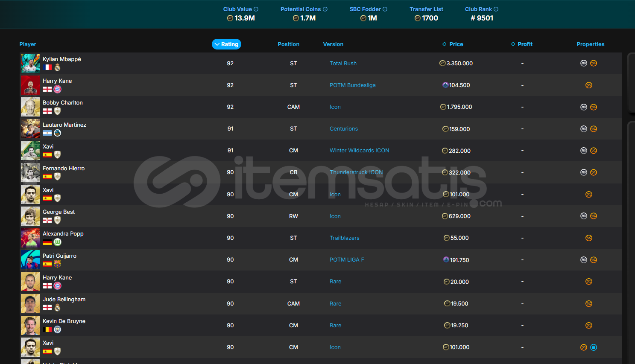This screenshot has width=635, height=364.
Task: Click the untradeable icon in Kevin De Bruyne row
Action: 589,325
